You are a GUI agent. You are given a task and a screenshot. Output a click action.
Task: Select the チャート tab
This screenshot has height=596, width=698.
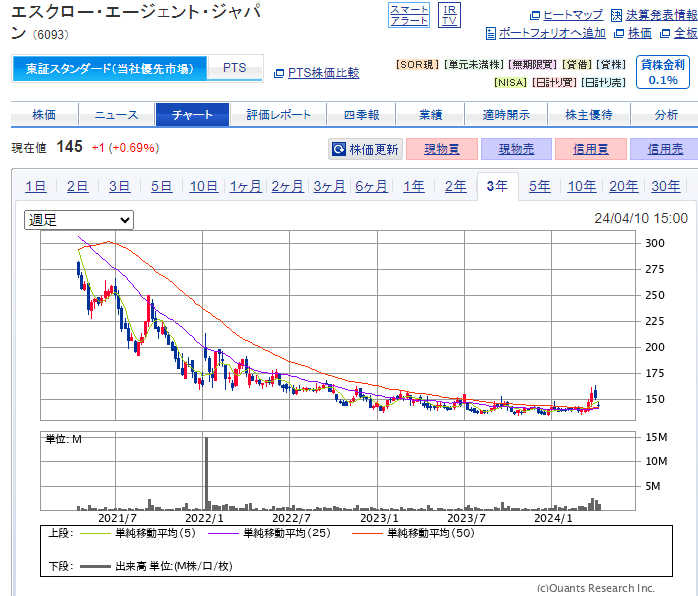tap(192, 115)
